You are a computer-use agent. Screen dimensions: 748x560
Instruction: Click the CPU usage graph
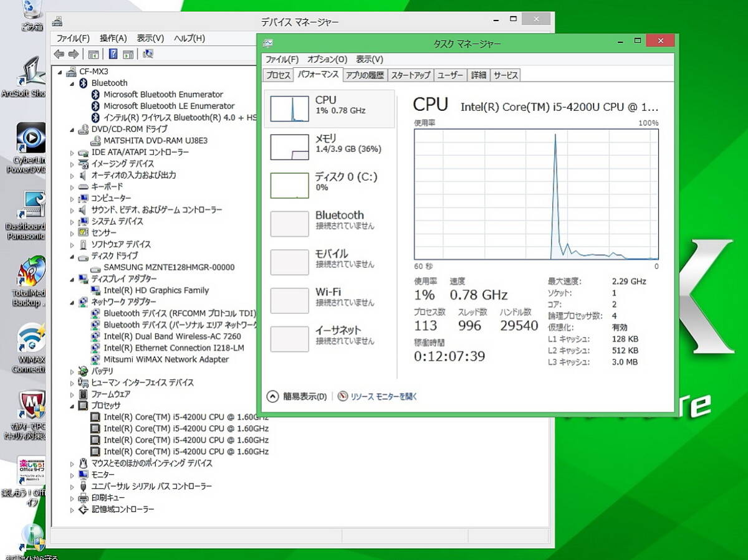coord(536,194)
